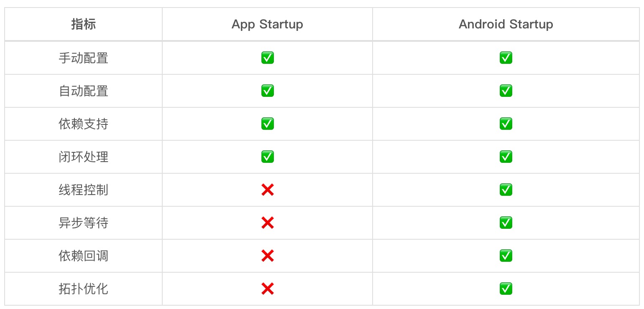The width and height of the screenshot is (644, 309).
Task: Click App Startup checkmark in 闭环处理 row
Action: [x=267, y=157]
